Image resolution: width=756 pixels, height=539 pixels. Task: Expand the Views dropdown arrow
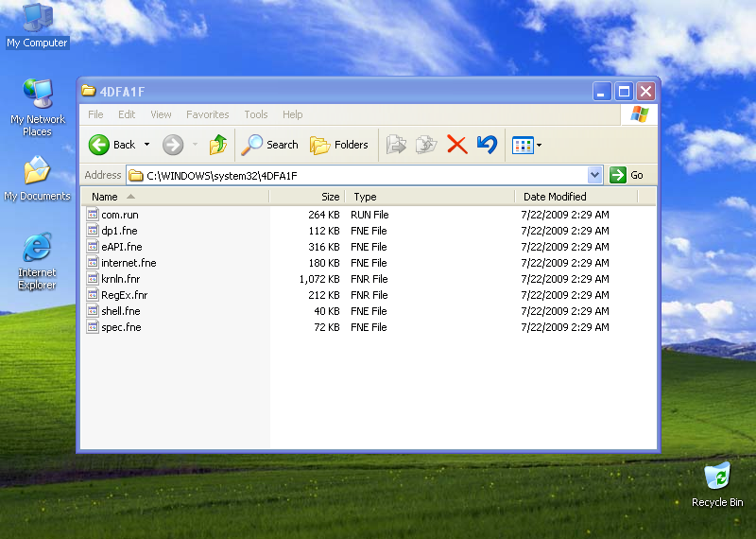tap(539, 145)
